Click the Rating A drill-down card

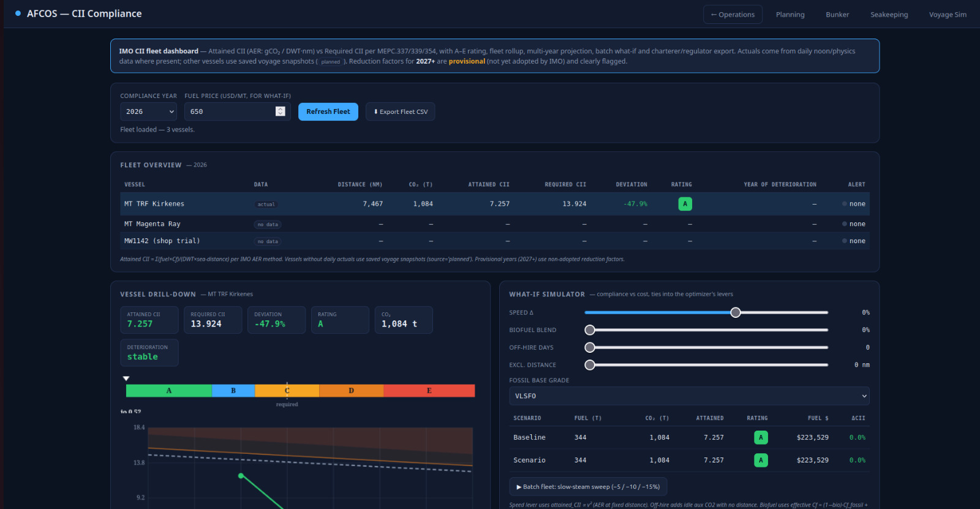(x=340, y=320)
